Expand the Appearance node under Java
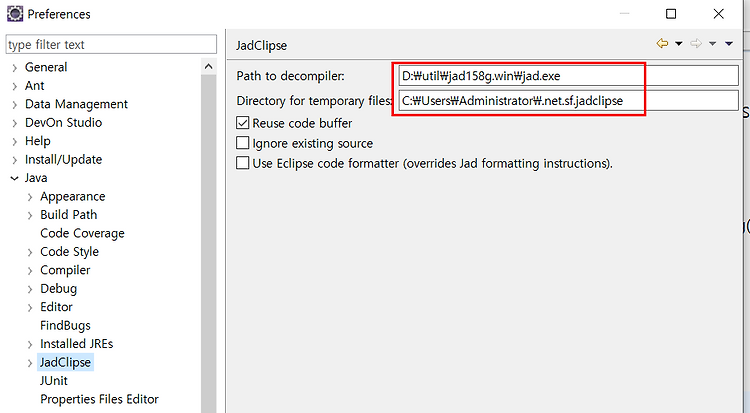 [30, 197]
